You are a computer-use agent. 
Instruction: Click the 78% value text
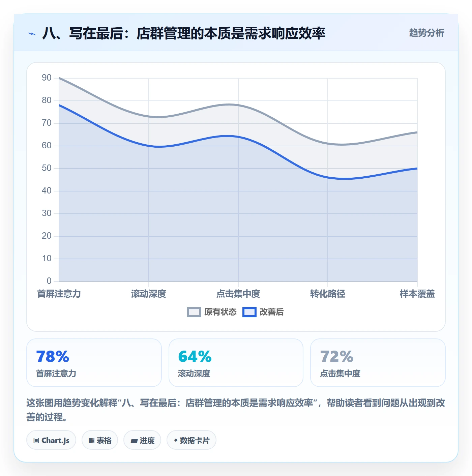(x=53, y=357)
